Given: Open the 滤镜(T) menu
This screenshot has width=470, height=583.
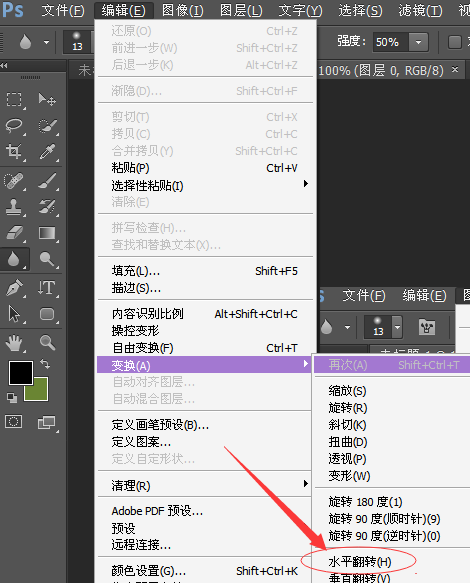Looking at the screenshot, I should click(420, 10).
